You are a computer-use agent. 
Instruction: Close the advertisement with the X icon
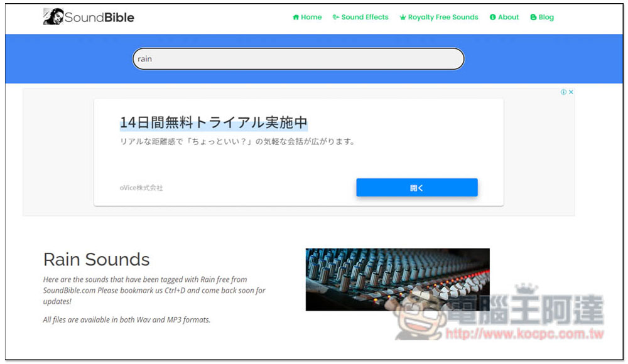coord(571,92)
